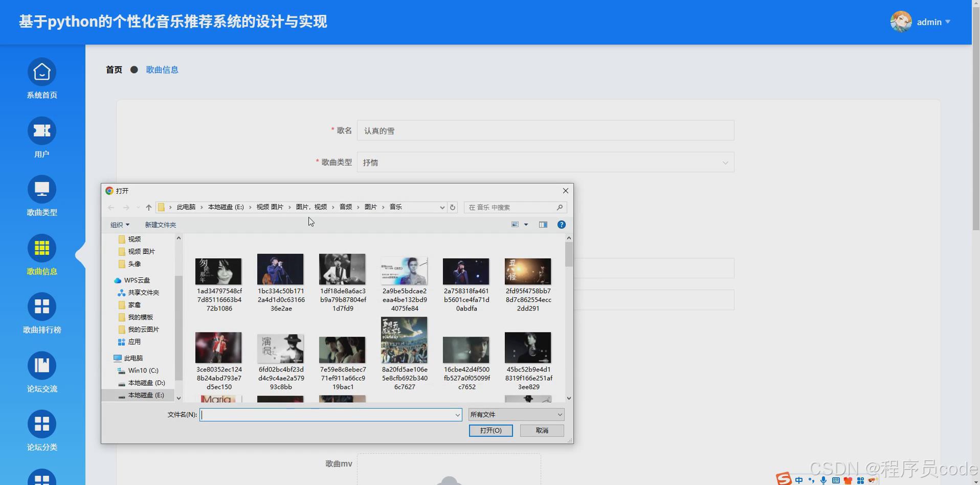
Task: Toggle Chinese input on the Sogou taskbar
Action: [799, 480]
